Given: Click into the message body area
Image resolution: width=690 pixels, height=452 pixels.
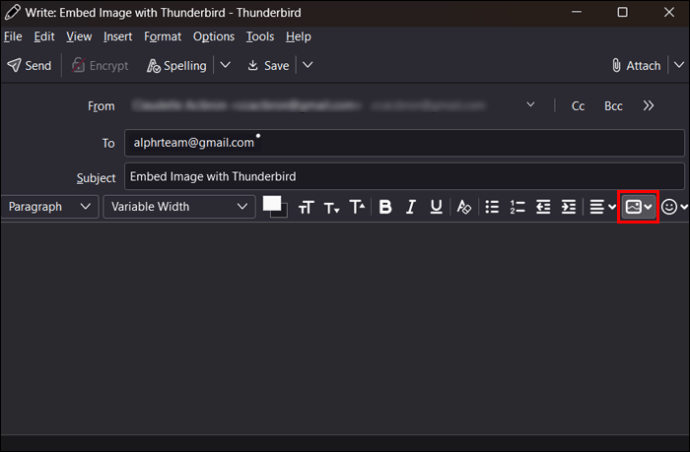Looking at the screenshot, I should pyautogui.click(x=345, y=328).
